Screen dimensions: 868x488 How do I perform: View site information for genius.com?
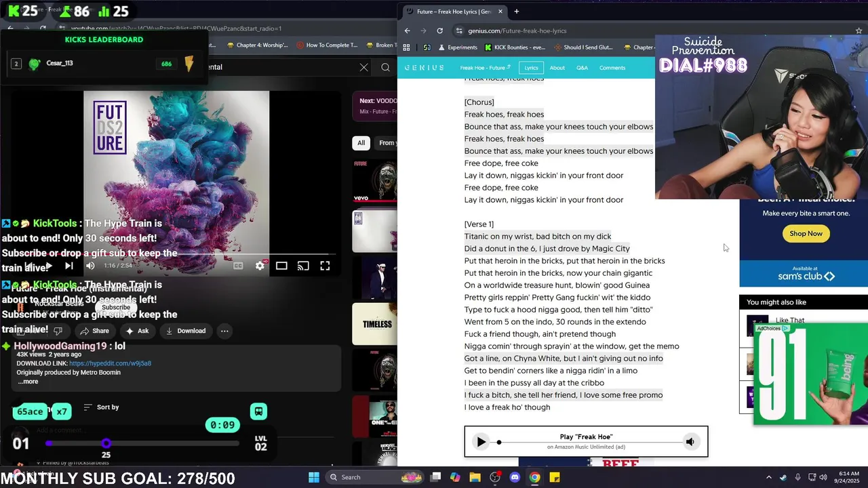point(459,30)
